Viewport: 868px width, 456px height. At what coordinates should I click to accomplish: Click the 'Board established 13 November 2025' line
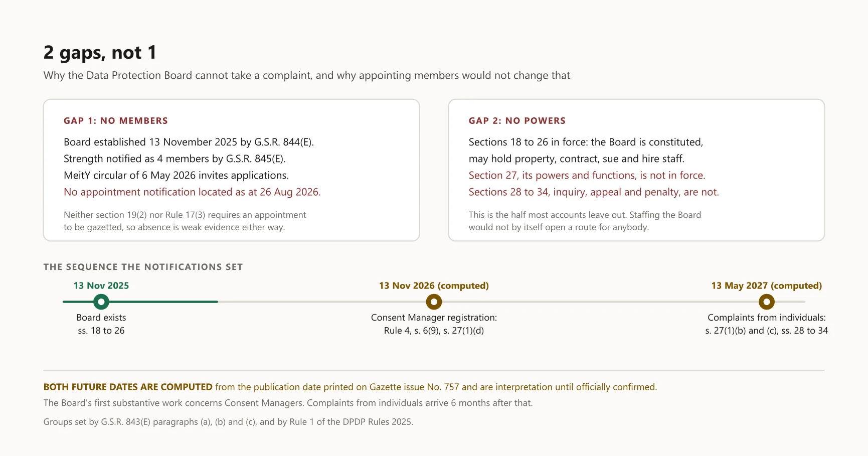tap(189, 142)
